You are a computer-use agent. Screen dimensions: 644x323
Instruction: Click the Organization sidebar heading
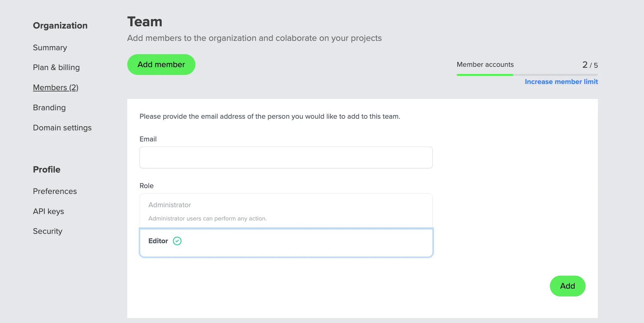pyautogui.click(x=60, y=26)
